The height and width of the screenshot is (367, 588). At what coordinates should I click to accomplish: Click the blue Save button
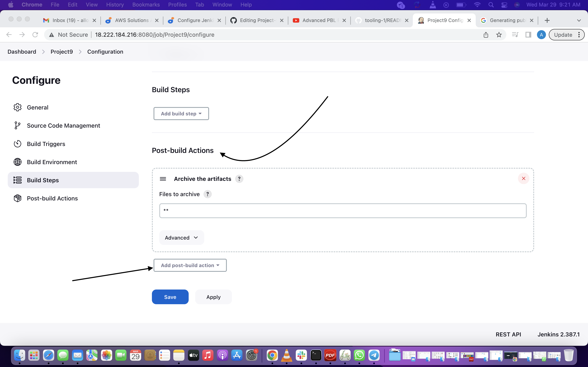(x=170, y=297)
